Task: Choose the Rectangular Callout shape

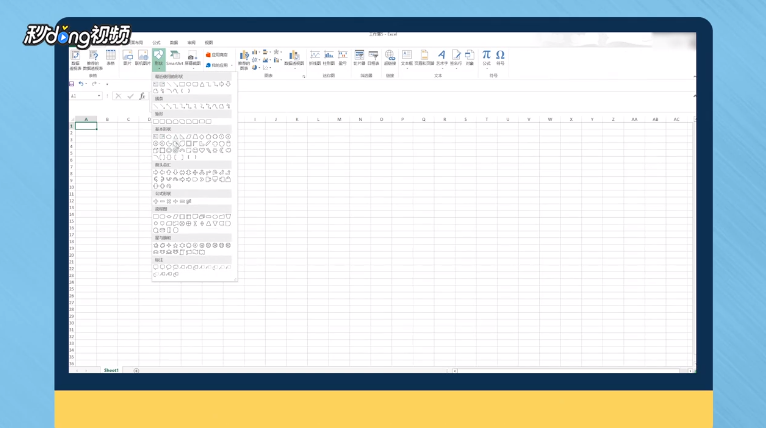Action: point(155,267)
